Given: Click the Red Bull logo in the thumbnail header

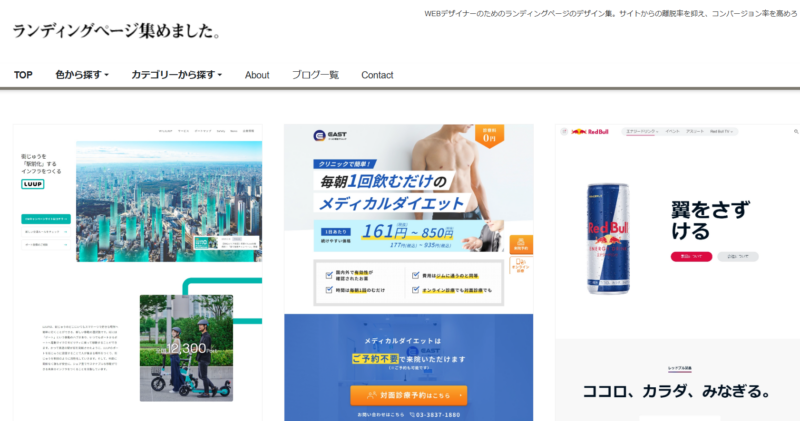Looking at the screenshot, I should click(x=590, y=132).
